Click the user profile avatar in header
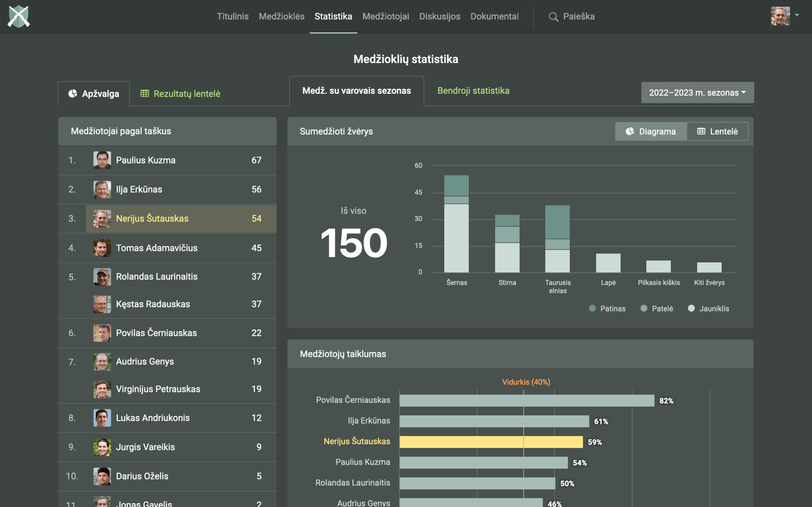This screenshot has height=507, width=812. pyautogui.click(x=780, y=16)
